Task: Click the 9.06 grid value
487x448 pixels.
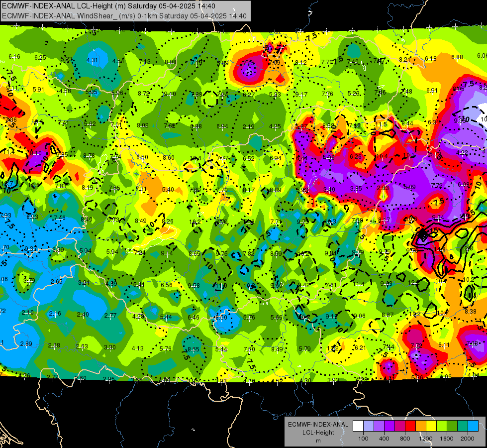Action: [360, 316]
